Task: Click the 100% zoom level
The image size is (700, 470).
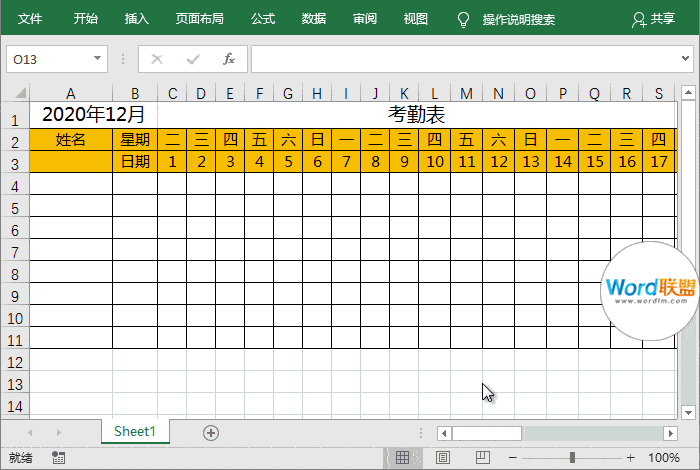Action: [664, 458]
